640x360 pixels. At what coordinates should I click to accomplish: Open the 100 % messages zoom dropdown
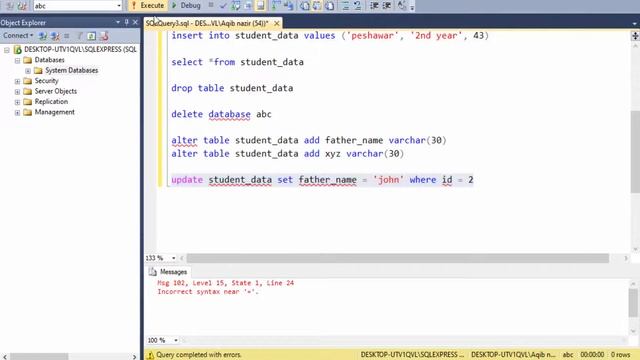(176, 340)
